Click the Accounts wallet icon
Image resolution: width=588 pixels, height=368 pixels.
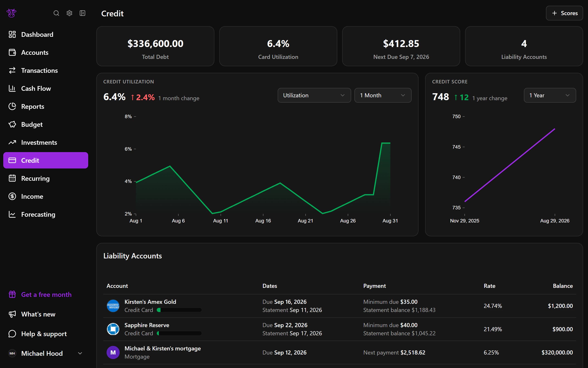12,52
